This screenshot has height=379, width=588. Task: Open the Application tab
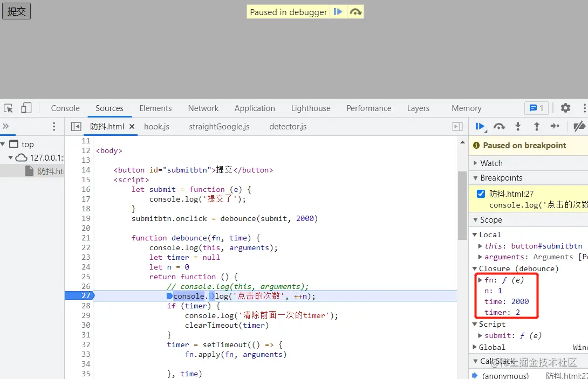(255, 108)
